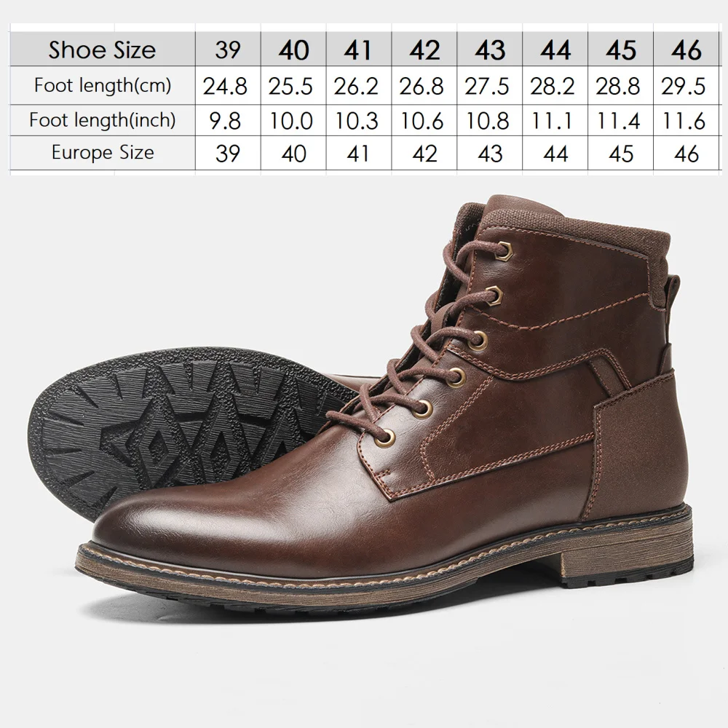Click the boot's top hexagonal lace eyelet

[503, 252]
